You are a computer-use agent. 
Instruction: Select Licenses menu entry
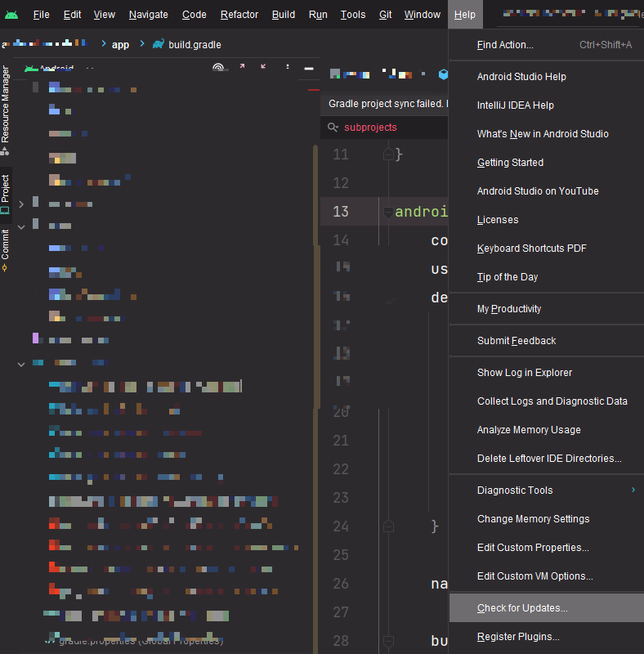(x=547, y=220)
